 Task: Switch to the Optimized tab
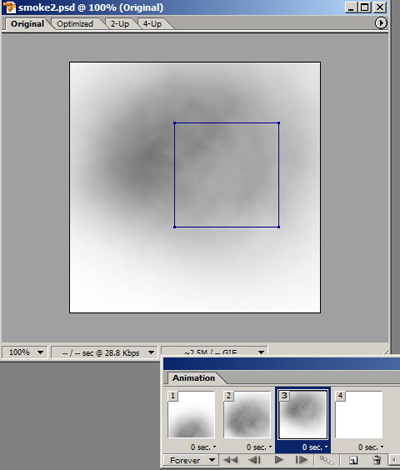pyautogui.click(x=75, y=24)
